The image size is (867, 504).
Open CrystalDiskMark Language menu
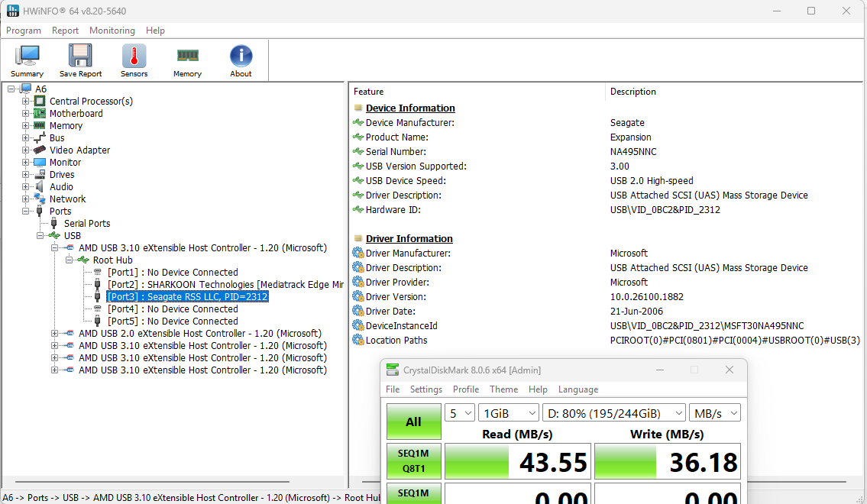click(x=577, y=389)
